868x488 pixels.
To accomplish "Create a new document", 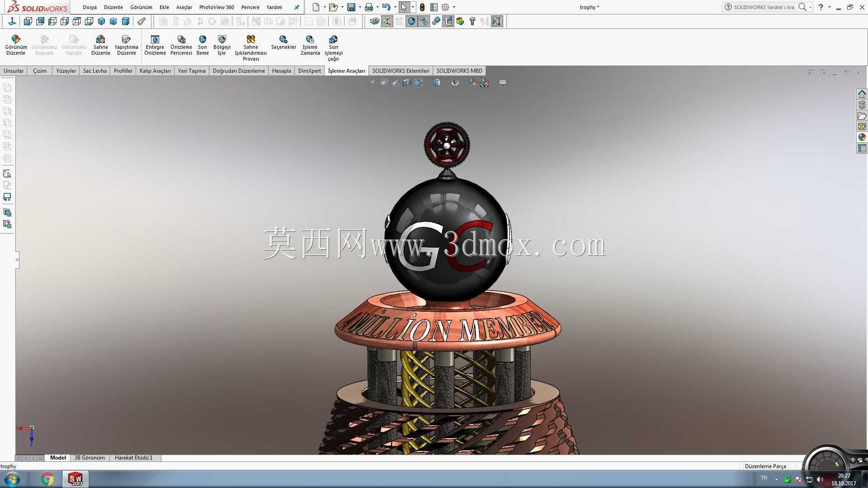I will point(316,7).
